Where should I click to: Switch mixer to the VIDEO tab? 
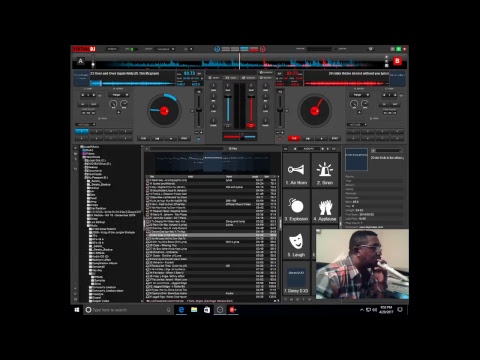[231, 78]
